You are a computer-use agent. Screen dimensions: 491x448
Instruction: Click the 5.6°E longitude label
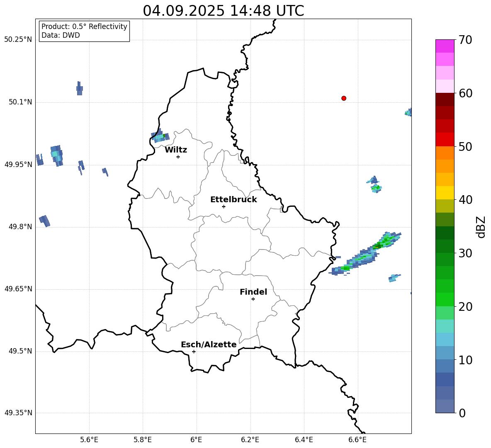click(x=89, y=440)
